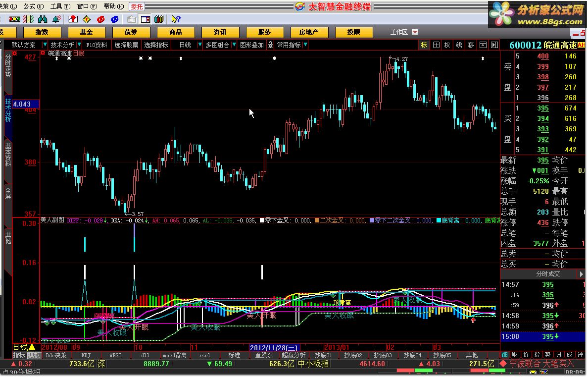
Task: Click the red circular logo icon
Action: pos(100,19)
